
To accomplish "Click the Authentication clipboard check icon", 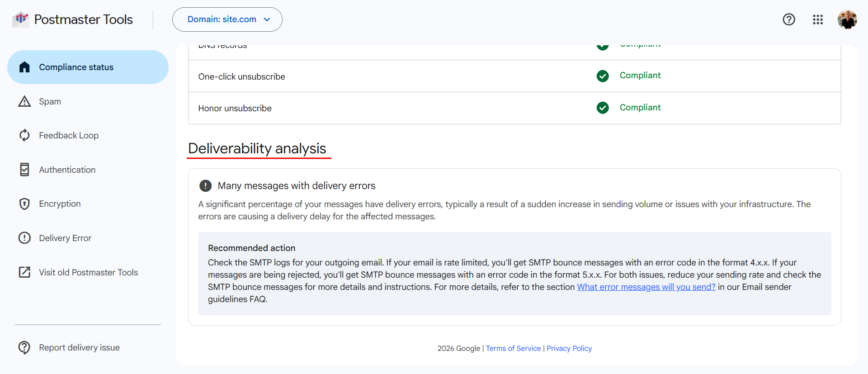I will [x=24, y=170].
